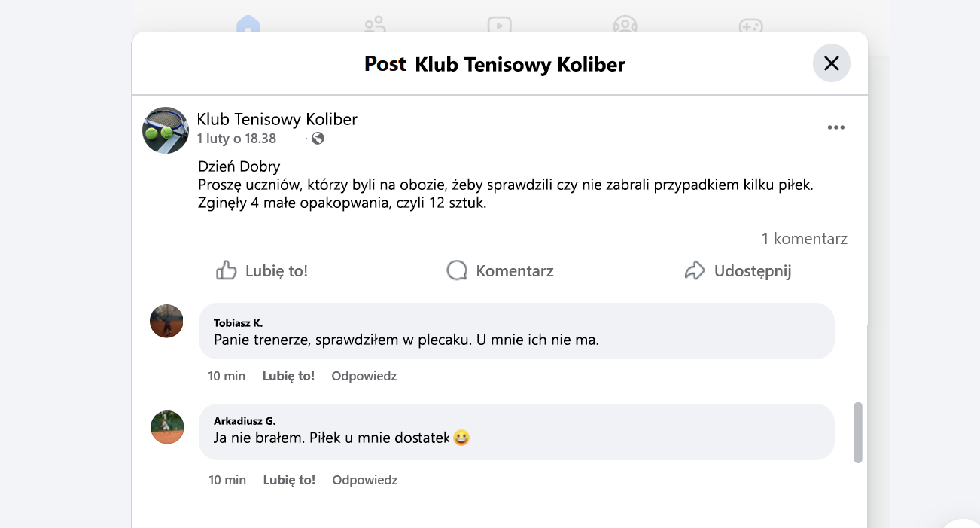This screenshot has height=528, width=980.
Task: Click the speech bubble Komentarz icon
Action: click(457, 270)
